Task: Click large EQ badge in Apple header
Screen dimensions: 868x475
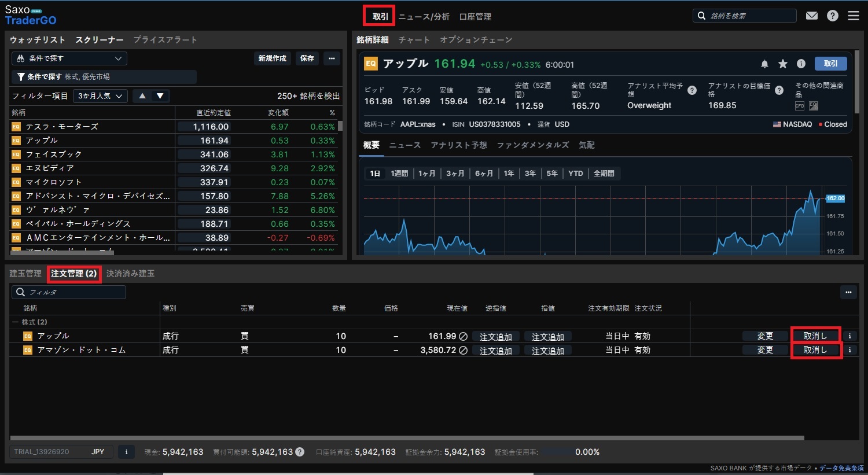Action: coord(371,64)
